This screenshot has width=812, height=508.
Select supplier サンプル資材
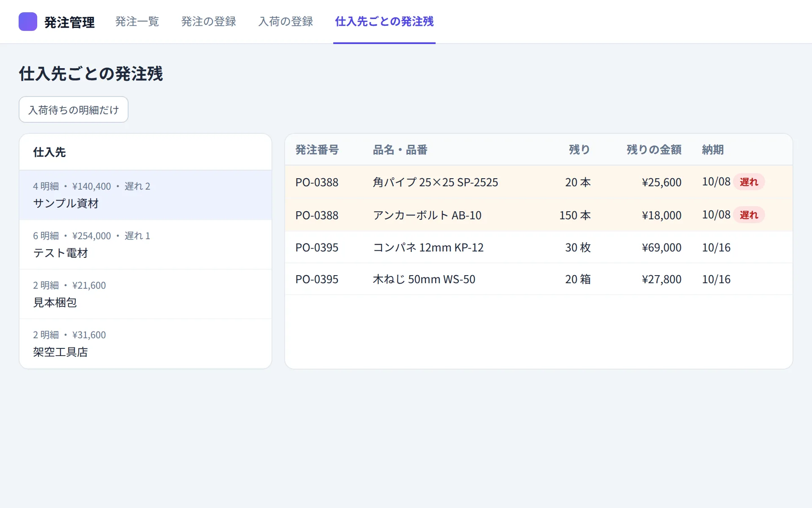point(145,195)
